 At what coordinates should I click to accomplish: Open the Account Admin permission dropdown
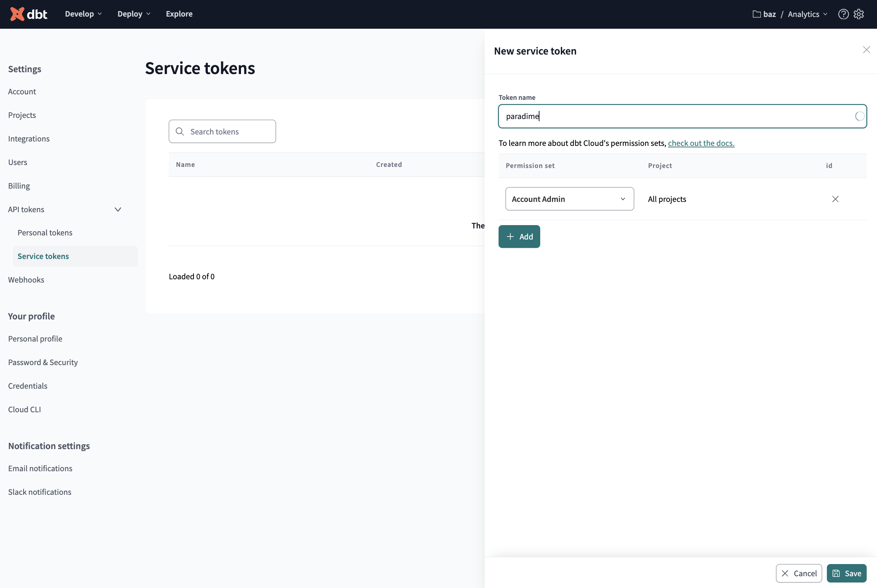(569, 199)
